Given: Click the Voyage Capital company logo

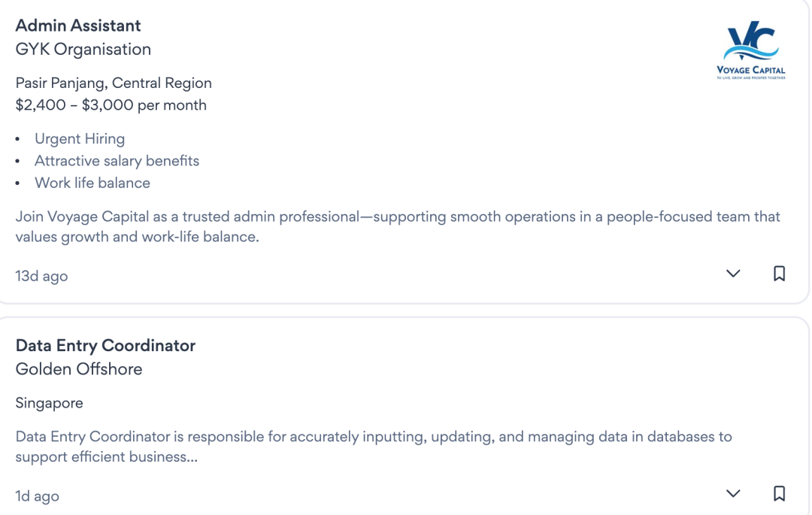Looking at the screenshot, I should point(750,51).
